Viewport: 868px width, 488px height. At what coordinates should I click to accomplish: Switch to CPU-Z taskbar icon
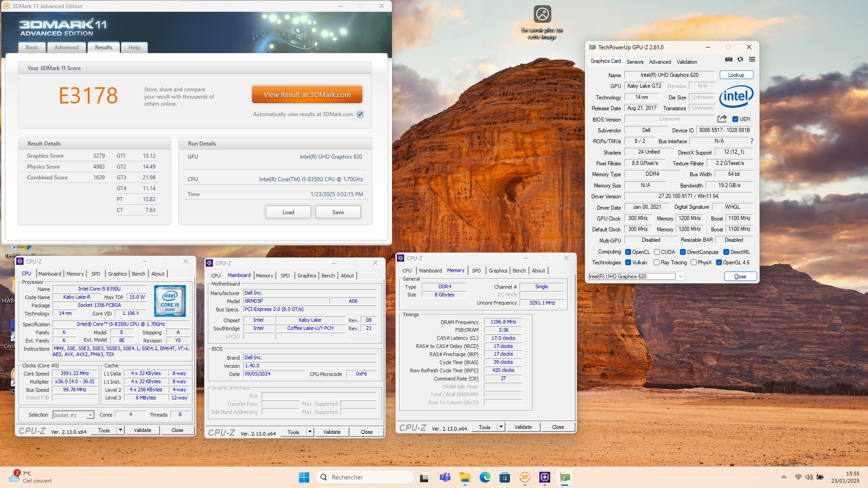click(545, 477)
